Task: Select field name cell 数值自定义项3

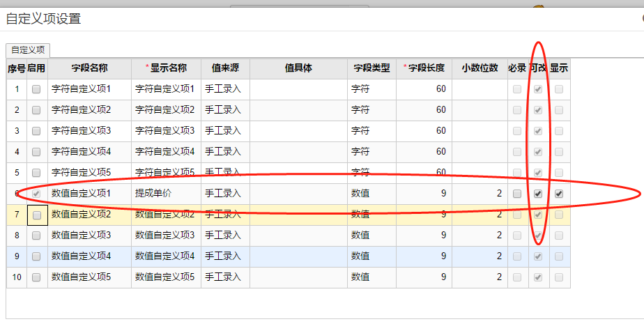Action: tap(89, 236)
